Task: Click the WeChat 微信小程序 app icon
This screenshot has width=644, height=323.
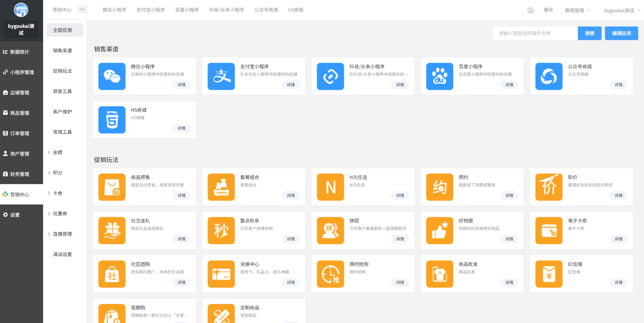Action: pyautogui.click(x=112, y=76)
